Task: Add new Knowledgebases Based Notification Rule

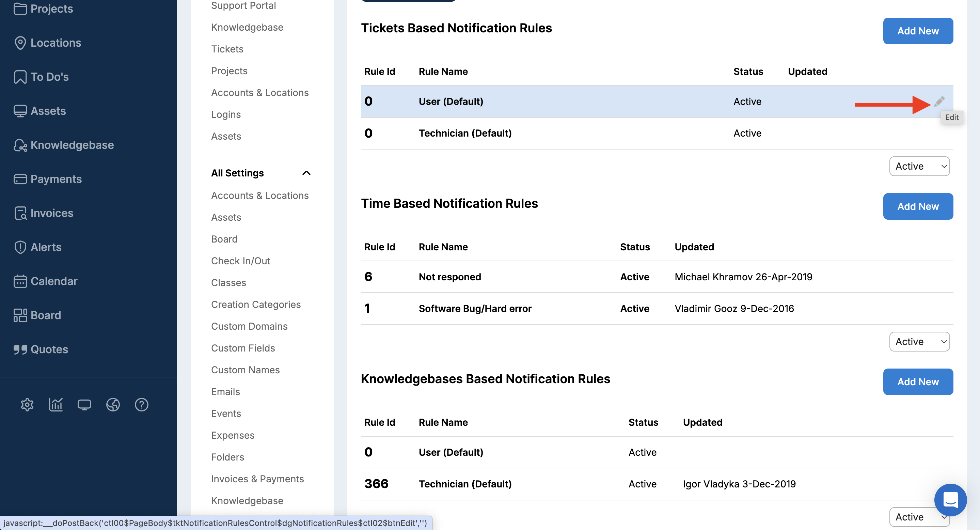Action: (x=918, y=381)
